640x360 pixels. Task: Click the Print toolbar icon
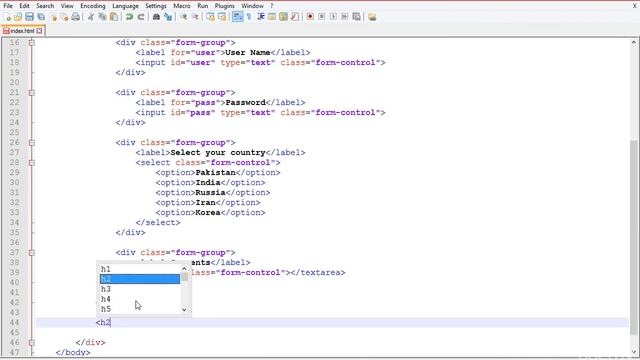pos(76,17)
